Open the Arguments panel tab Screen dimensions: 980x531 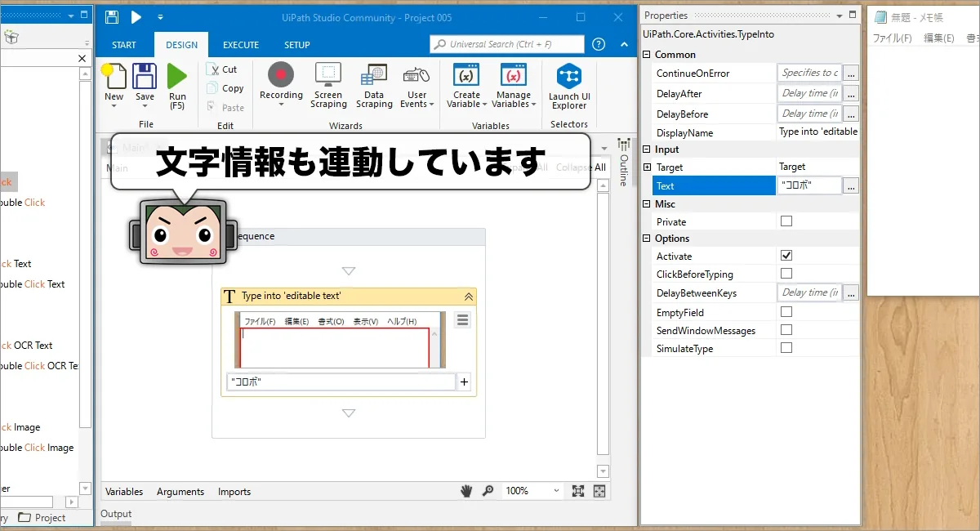coord(180,492)
